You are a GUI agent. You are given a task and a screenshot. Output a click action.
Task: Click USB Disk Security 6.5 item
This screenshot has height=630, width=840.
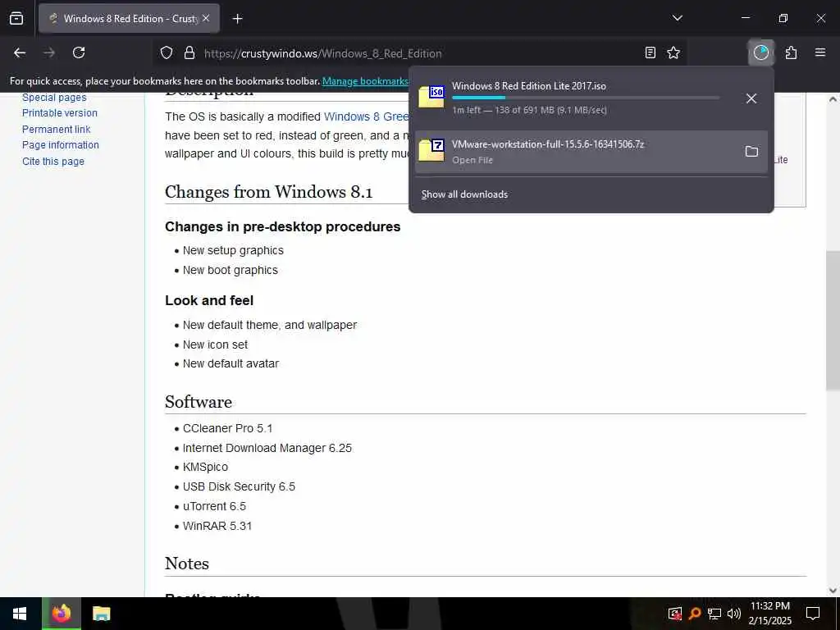[239, 486]
